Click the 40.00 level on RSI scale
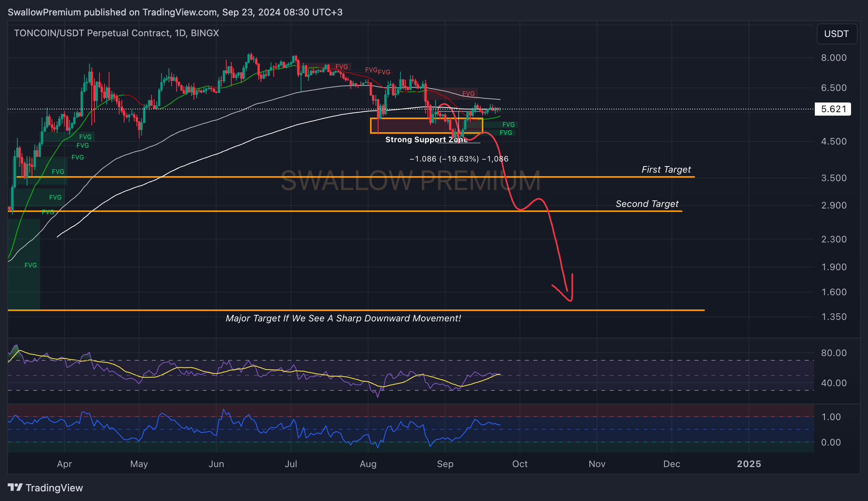 point(834,383)
